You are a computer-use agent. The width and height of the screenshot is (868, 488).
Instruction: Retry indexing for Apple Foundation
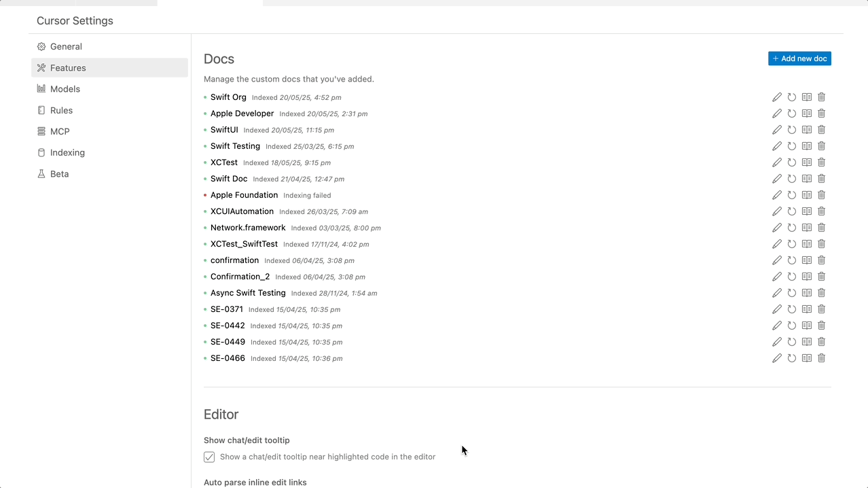792,195
